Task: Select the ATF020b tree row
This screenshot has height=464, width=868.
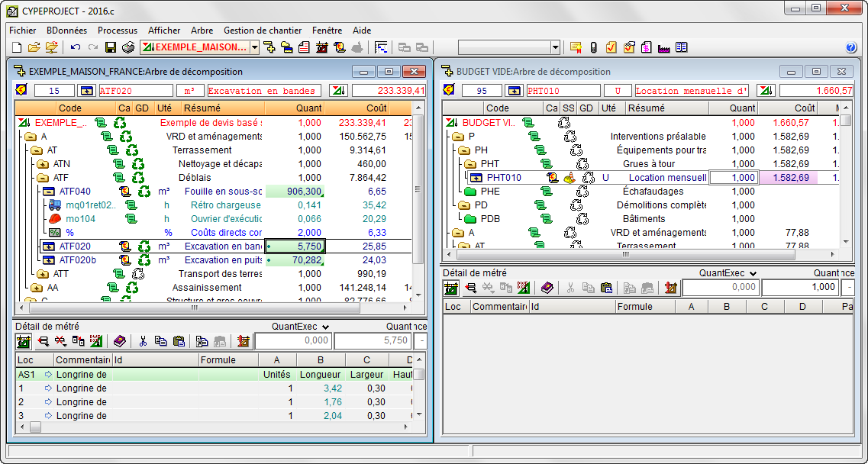Action: pyautogui.click(x=214, y=260)
